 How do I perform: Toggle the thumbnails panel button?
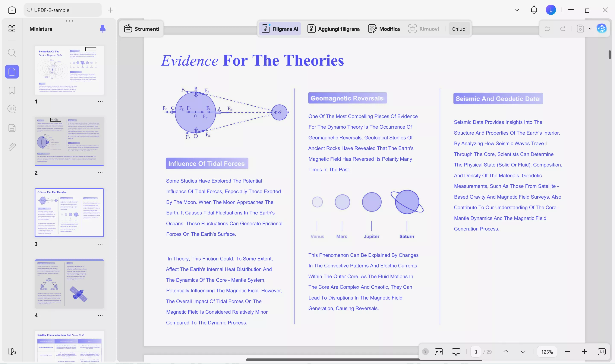pyautogui.click(x=12, y=72)
